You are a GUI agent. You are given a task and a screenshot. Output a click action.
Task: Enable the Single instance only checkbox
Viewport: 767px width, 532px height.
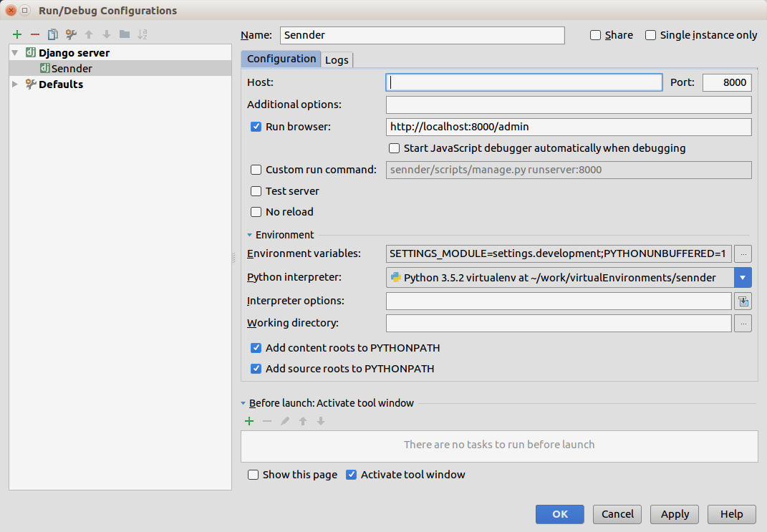point(651,35)
